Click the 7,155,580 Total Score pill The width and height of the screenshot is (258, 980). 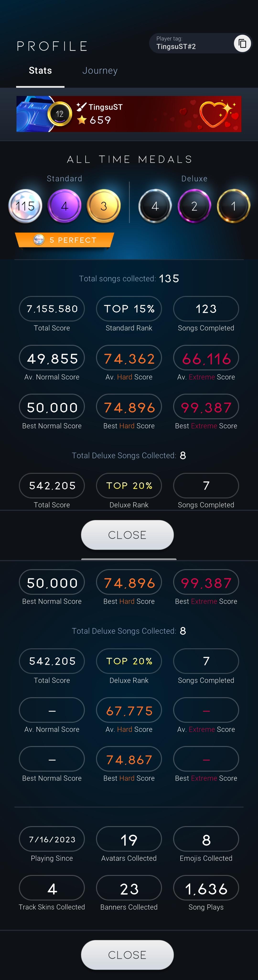(52, 308)
